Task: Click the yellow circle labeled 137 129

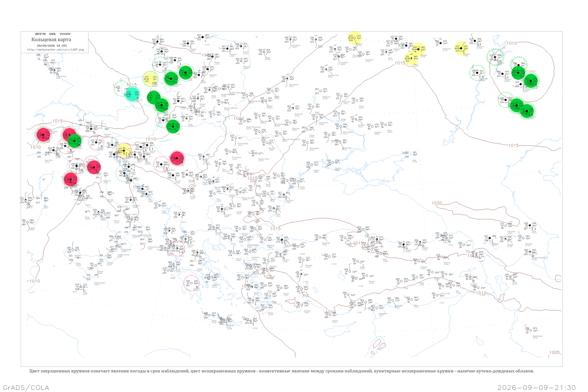Action: click(x=150, y=79)
